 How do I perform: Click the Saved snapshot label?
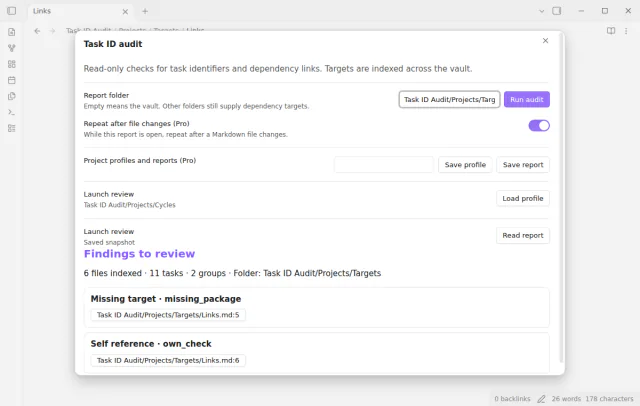coord(109,242)
